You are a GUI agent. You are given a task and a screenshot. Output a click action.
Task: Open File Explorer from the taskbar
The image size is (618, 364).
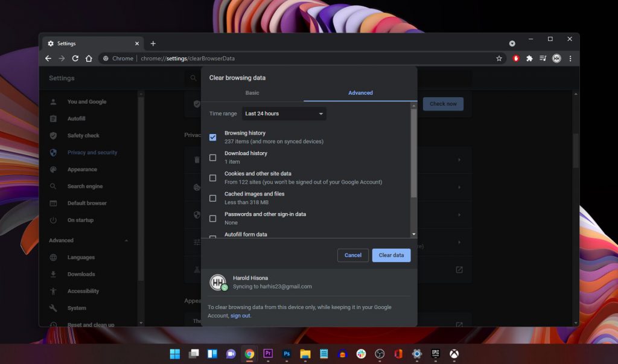pos(305,354)
